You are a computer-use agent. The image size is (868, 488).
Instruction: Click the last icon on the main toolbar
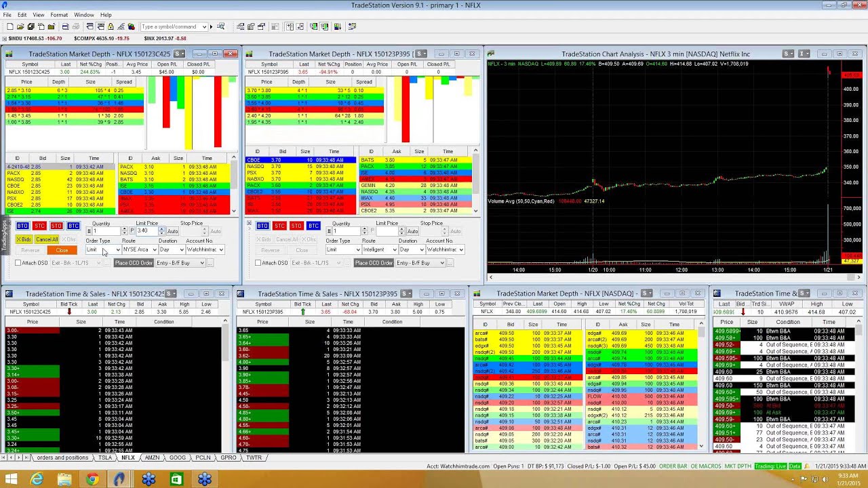[x=352, y=26]
